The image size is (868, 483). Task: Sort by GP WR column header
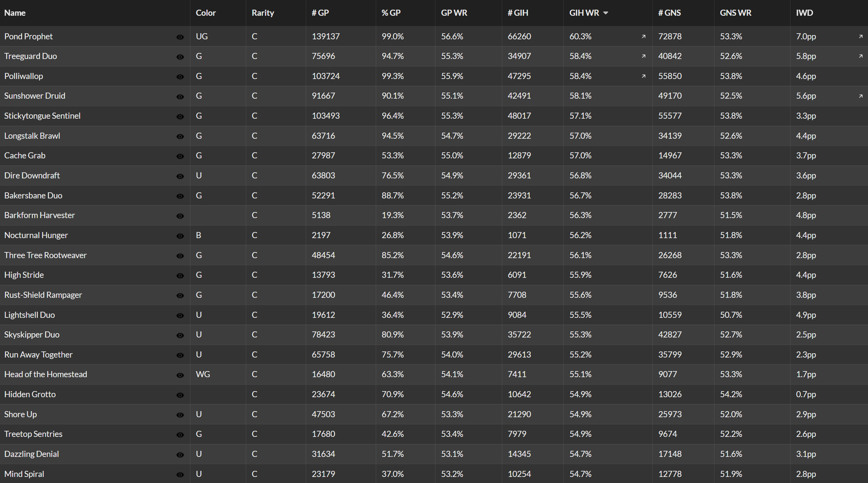454,13
